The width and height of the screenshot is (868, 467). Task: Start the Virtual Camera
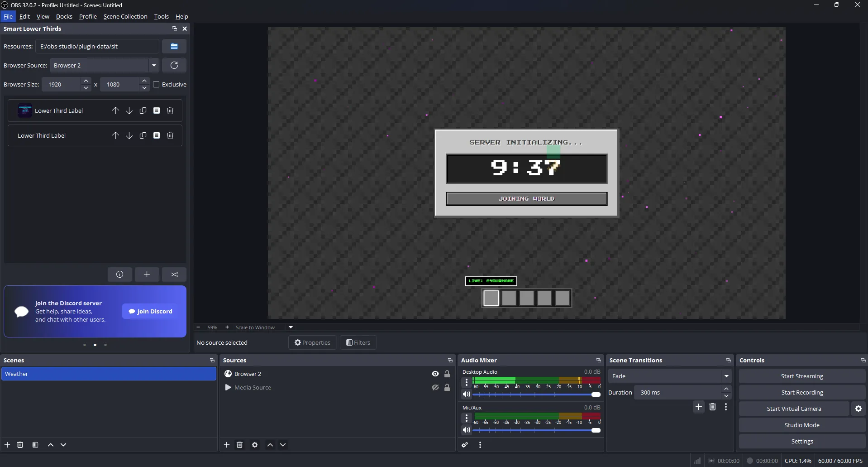coord(793,409)
